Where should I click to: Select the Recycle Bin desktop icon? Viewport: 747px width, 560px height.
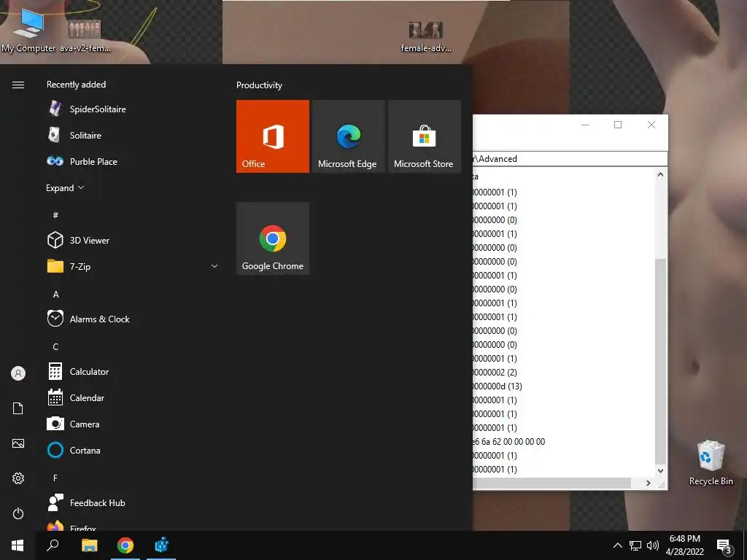tap(711, 462)
